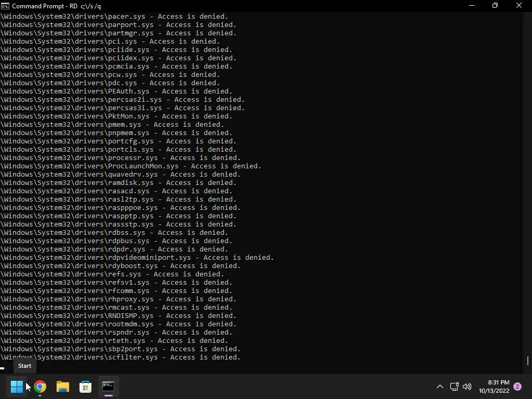Click the qwavedrv.sys line
The height and width of the screenshot is (399, 532).
click(x=120, y=175)
